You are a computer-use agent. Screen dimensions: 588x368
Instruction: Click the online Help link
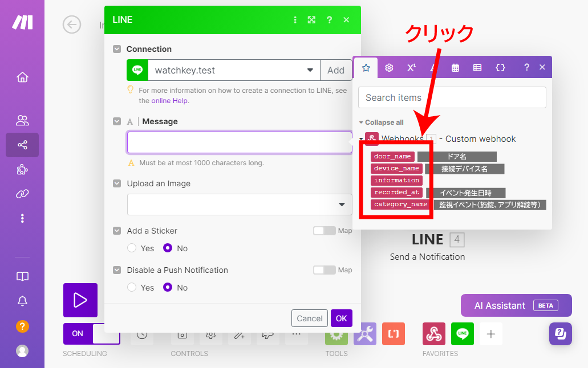(169, 101)
